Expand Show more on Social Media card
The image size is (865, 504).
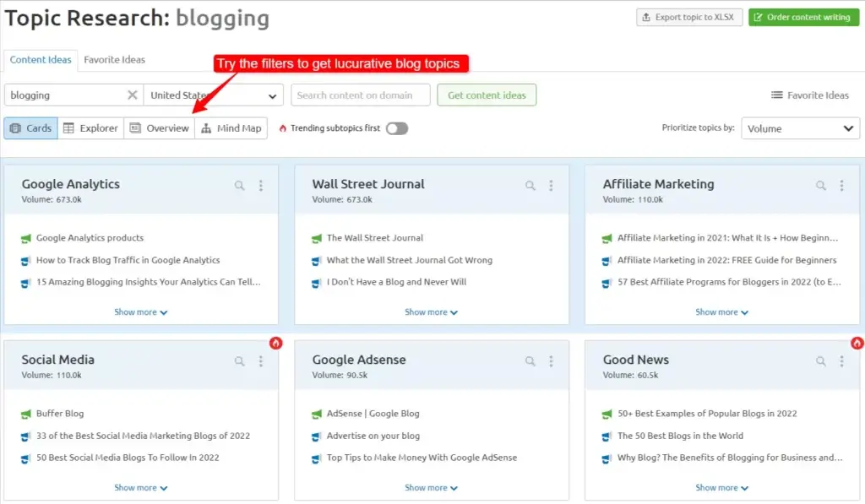(141, 488)
